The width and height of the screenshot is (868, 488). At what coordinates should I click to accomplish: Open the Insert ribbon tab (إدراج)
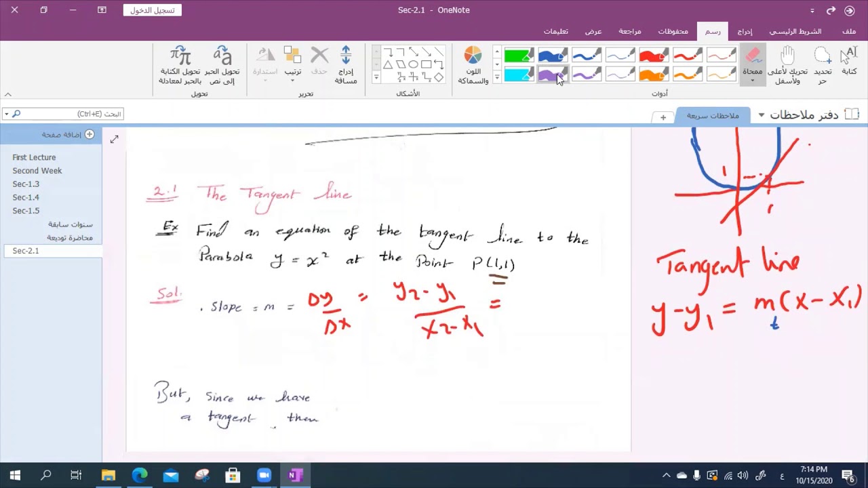745,31
